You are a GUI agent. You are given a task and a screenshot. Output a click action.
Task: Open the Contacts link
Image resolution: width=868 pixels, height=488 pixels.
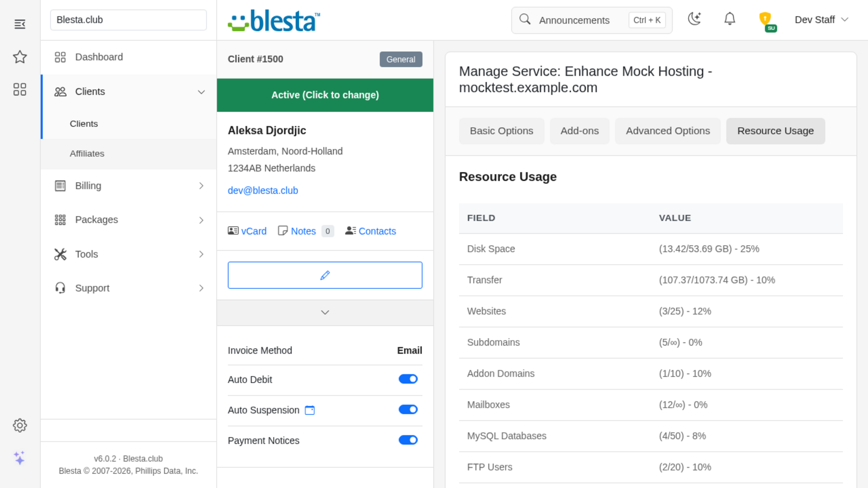pyautogui.click(x=377, y=231)
